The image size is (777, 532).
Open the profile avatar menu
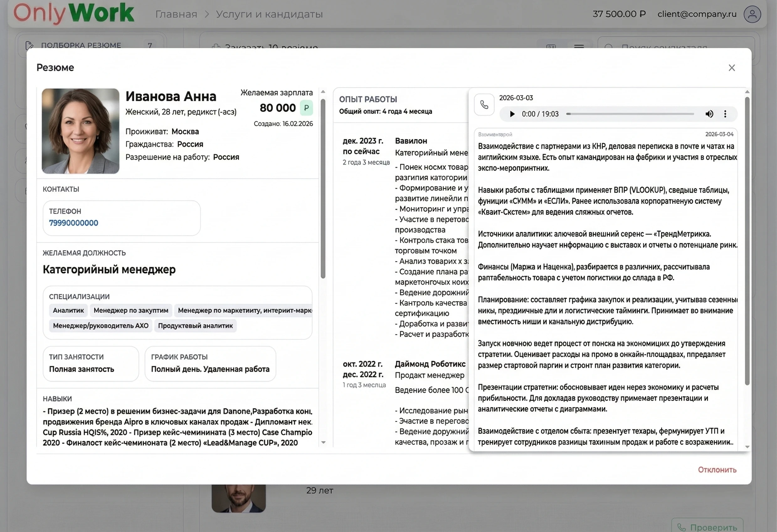tap(752, 14)
